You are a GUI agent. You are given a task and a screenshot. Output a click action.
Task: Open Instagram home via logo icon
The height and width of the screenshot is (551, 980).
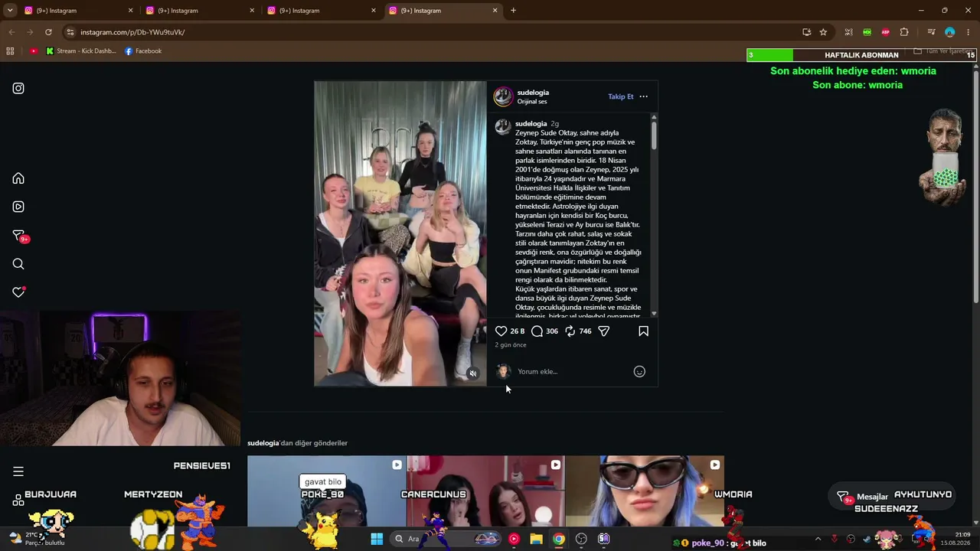coord(18,88)
